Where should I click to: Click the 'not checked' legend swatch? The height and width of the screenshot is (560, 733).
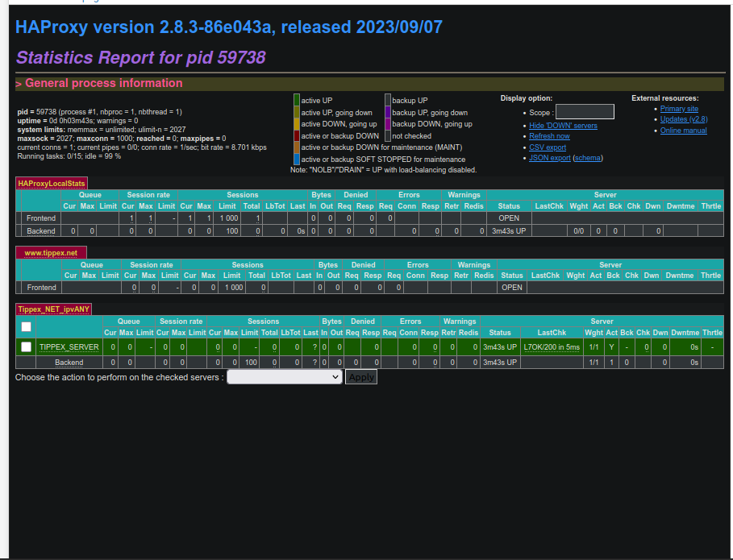pyautogui.click(x=388, y=135)
